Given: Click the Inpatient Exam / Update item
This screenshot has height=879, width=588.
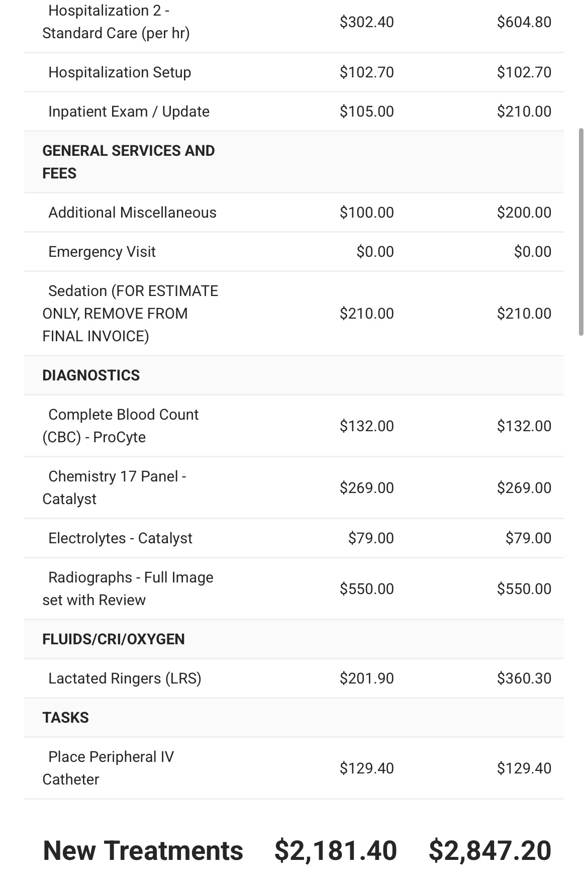Looking at the screenshot, I should pos(293,112).
